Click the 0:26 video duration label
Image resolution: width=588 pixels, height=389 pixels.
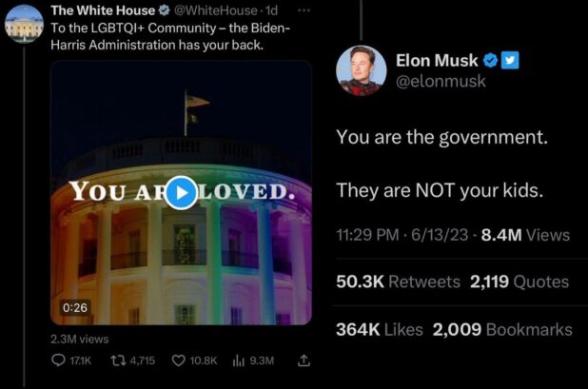(x=73, y=307)
